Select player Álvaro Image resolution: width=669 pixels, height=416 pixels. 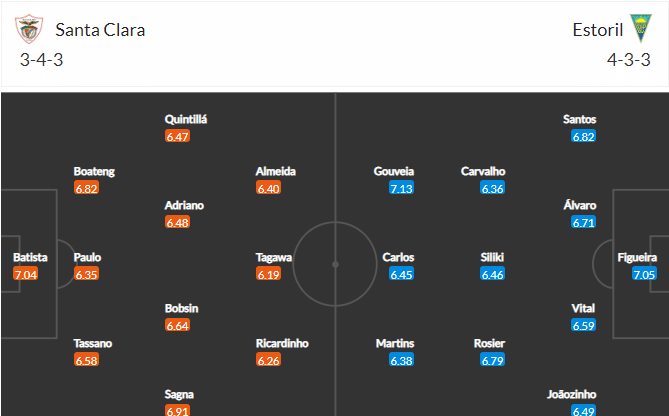[x=580, y=205]
